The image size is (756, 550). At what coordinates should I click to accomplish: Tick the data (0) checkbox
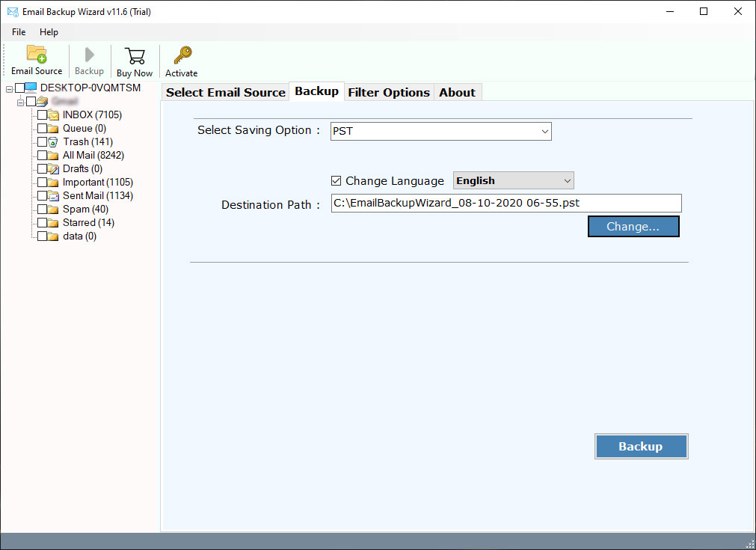coord(43,236)
